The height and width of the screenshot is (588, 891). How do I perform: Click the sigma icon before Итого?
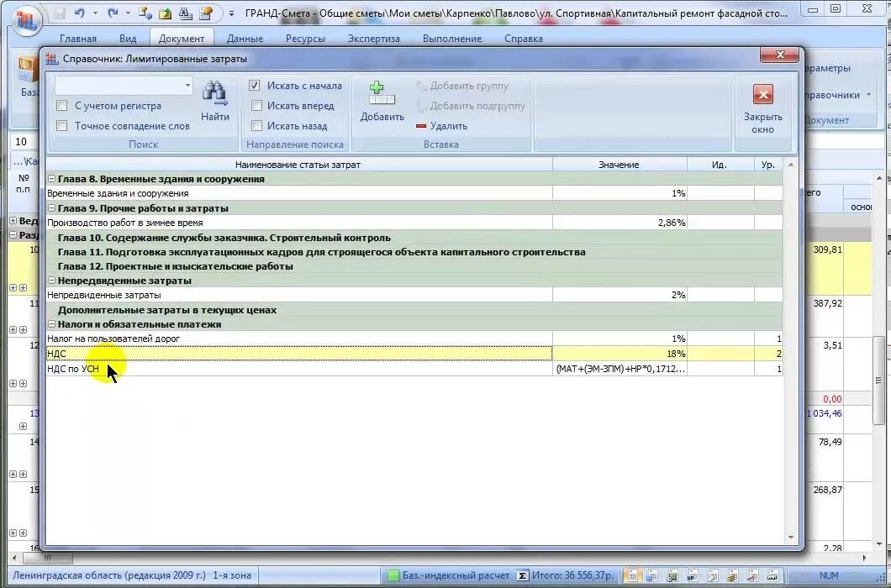click(x=522, y=575)
